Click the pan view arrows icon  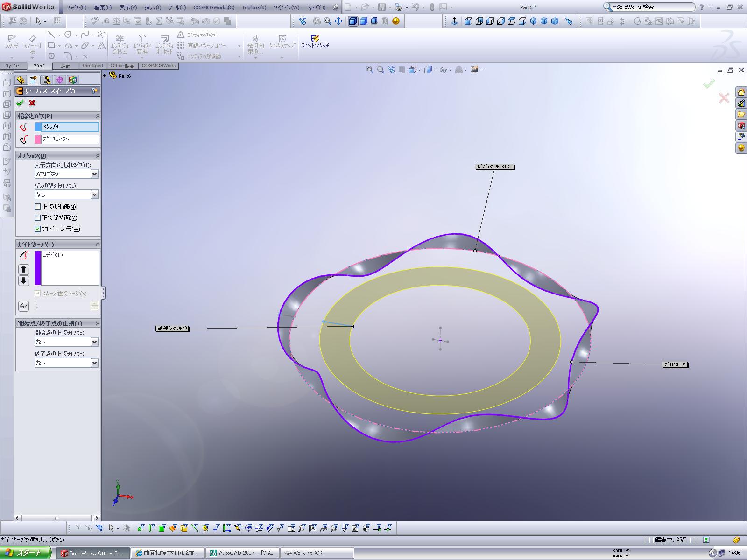338,21
